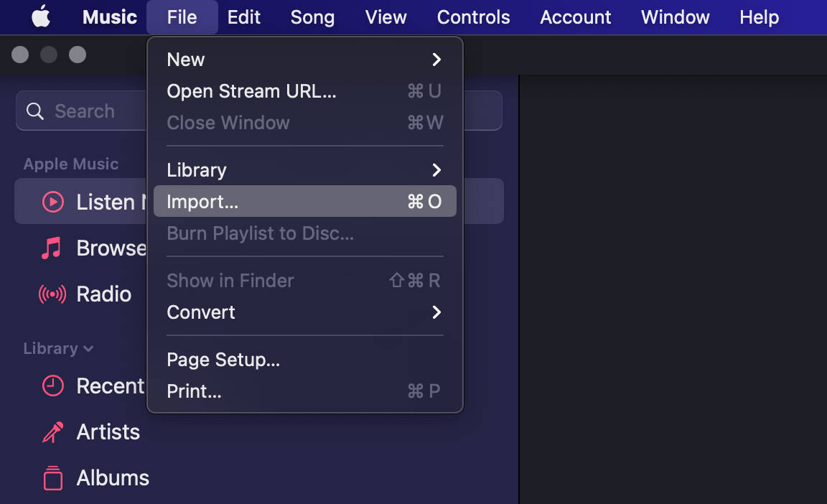Click the window minimize button
827x504 pixels.
point(49,55)
